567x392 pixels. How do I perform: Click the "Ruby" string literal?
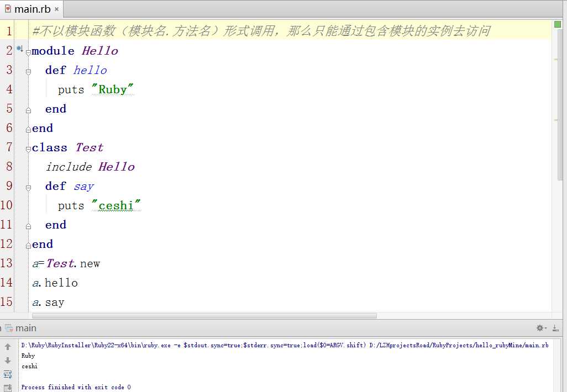pos(112,89)
